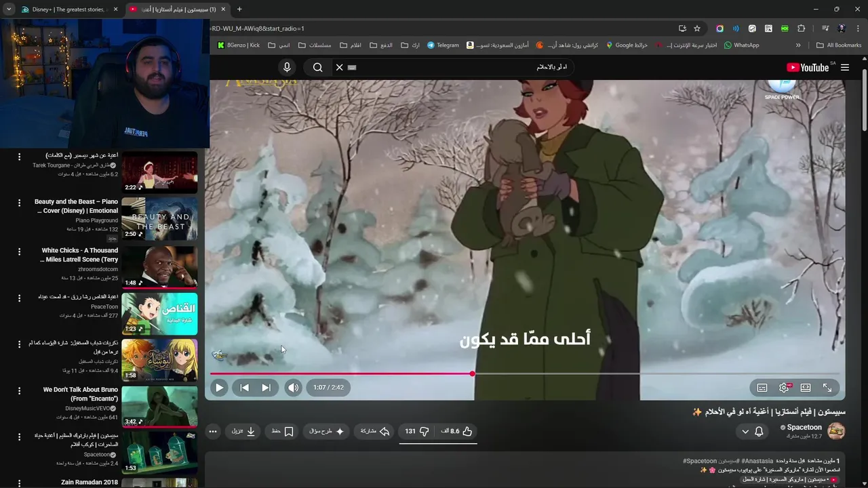
Task: Open the Google Maps (خرائط Google) bookmark
Action: [x=627, y=45]
